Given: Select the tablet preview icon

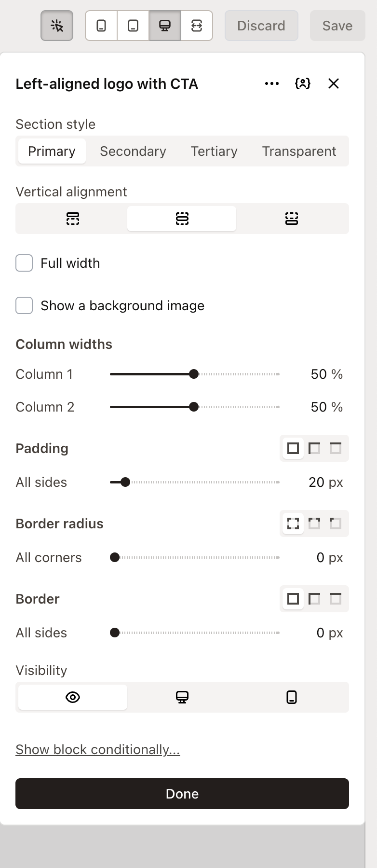Looking at the screenshot, I should pos(133,26).
